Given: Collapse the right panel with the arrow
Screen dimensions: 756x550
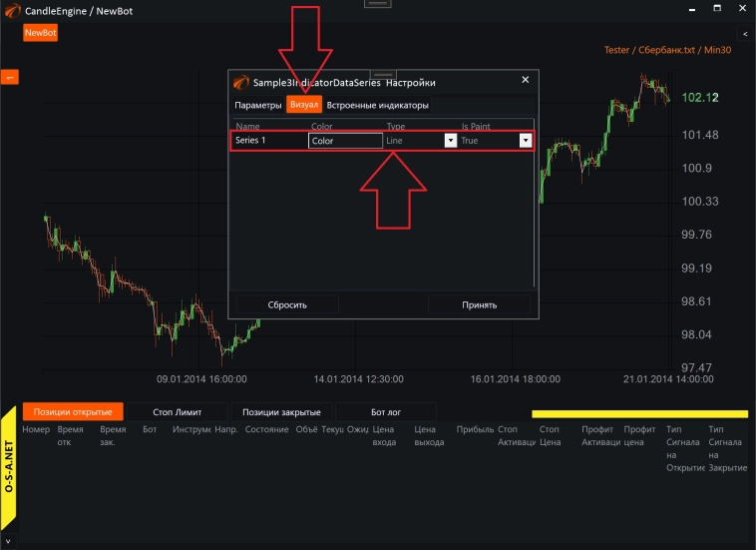Looking at the screenshot, I should [x=745, y=34].
